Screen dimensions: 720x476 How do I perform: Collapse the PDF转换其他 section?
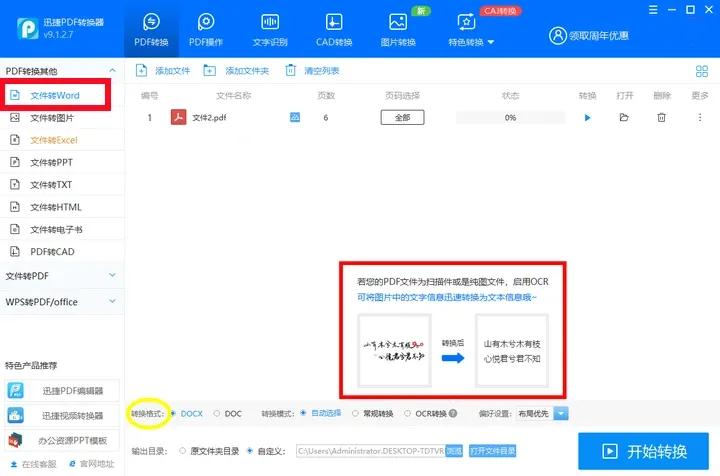(112, 70)
